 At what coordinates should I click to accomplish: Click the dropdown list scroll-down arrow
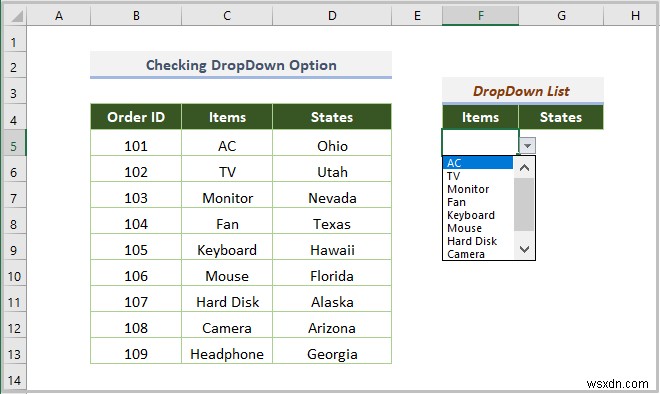pos(524,249)
